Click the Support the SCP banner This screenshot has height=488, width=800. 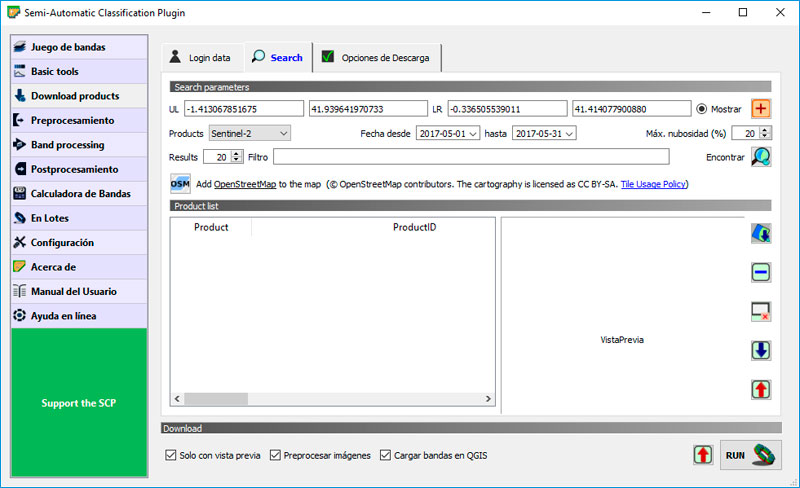(x=79, y=403)
